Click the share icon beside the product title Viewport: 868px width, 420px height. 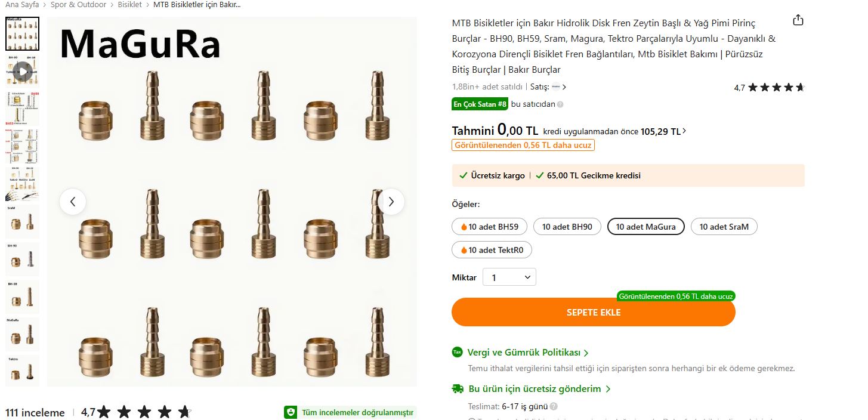[798, 20]
